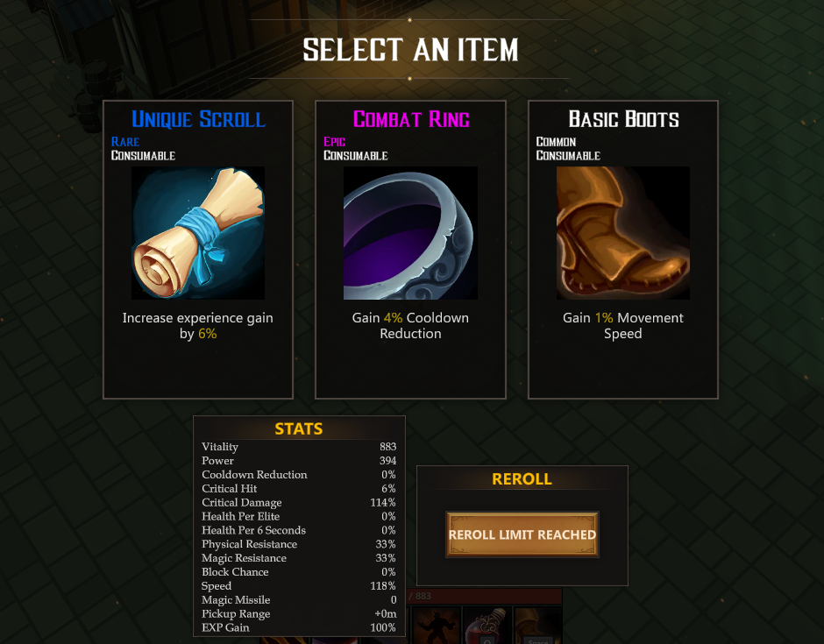824x644 pixels.
Task: Choose the Combat Ring epic item
Action: click(410, 250)
